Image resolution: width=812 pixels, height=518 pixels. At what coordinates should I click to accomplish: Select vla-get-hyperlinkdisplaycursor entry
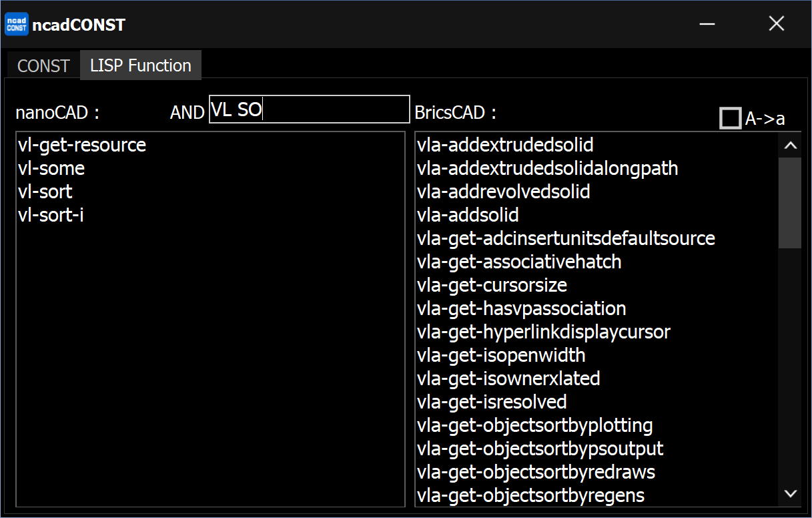pos(597,332)
